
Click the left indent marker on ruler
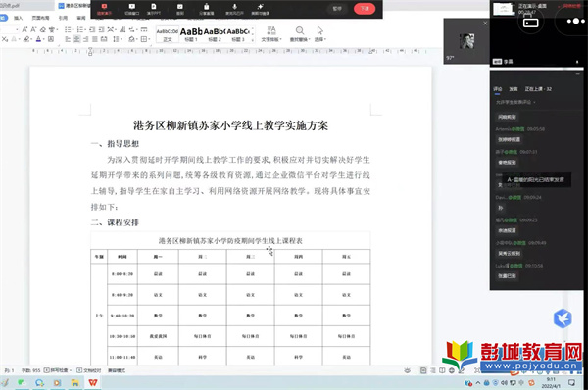click(x=90, y=53)
